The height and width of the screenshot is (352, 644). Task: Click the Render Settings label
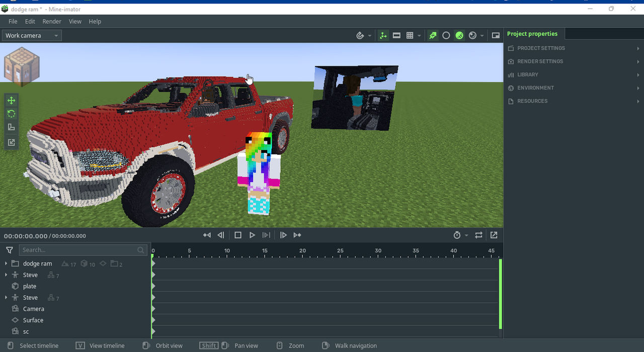pos(540,61)
